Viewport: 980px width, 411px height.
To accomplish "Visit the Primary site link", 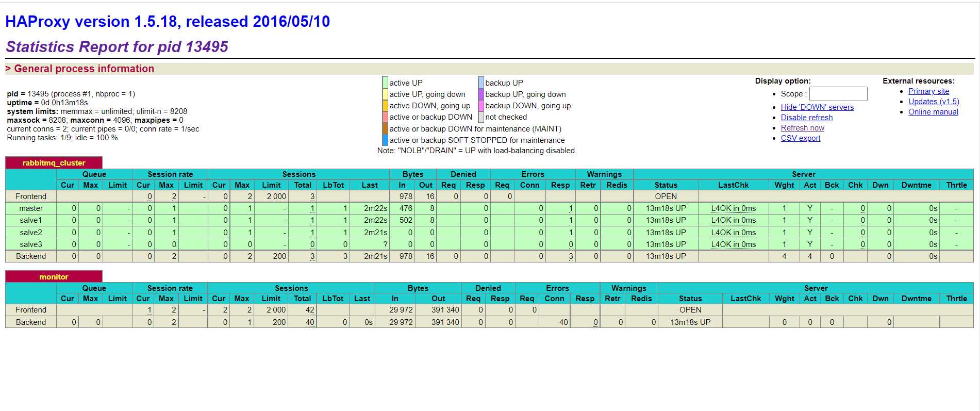I will [928, 91].
